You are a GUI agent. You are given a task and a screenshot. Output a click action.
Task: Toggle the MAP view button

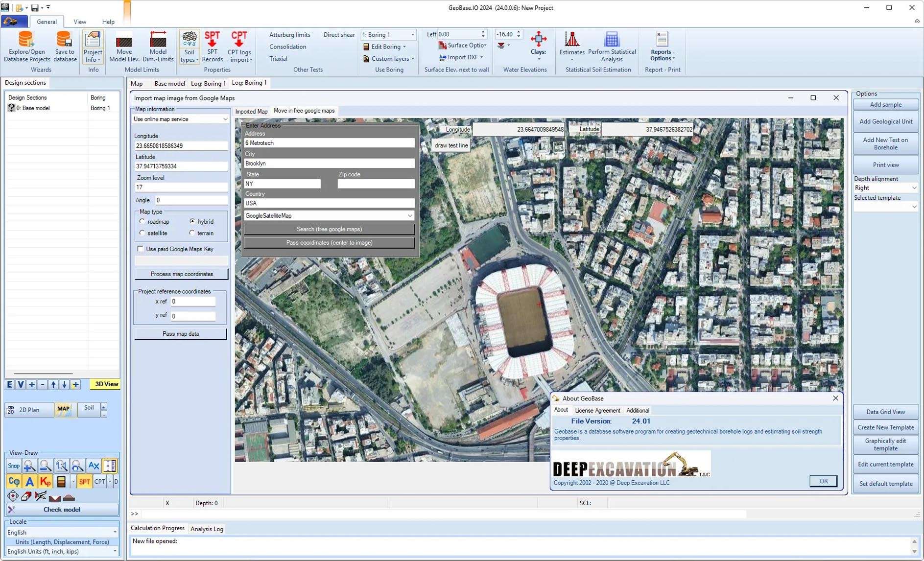click(x=64, y=409)
